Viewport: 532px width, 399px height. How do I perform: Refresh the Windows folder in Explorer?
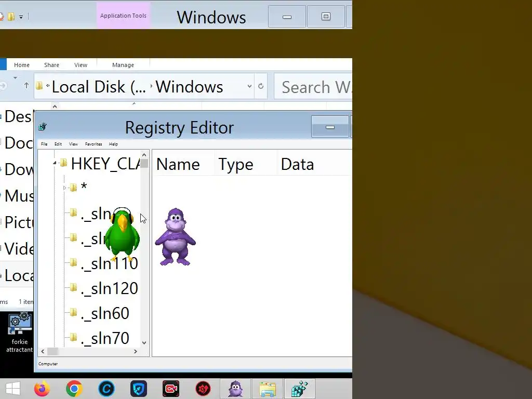pos(261,86)
